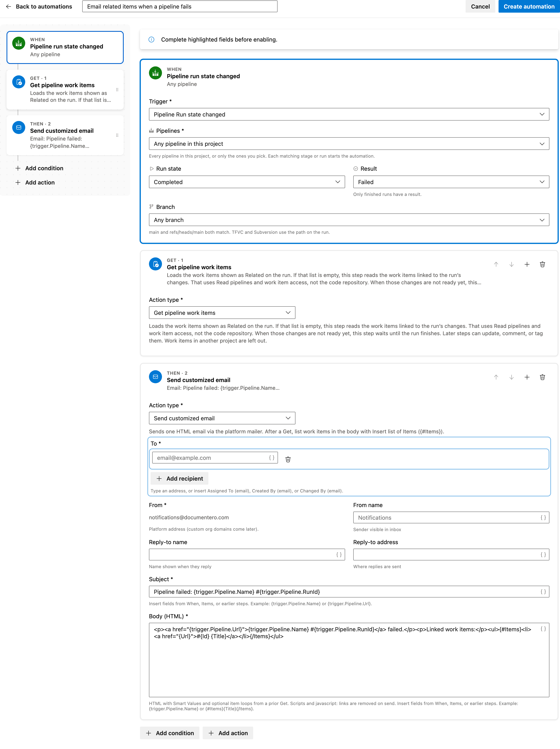Image resolution: width=560 pixels, height=749 pixels.
Task: Click Add condition at the bottom
Action: tap(170, 733)
